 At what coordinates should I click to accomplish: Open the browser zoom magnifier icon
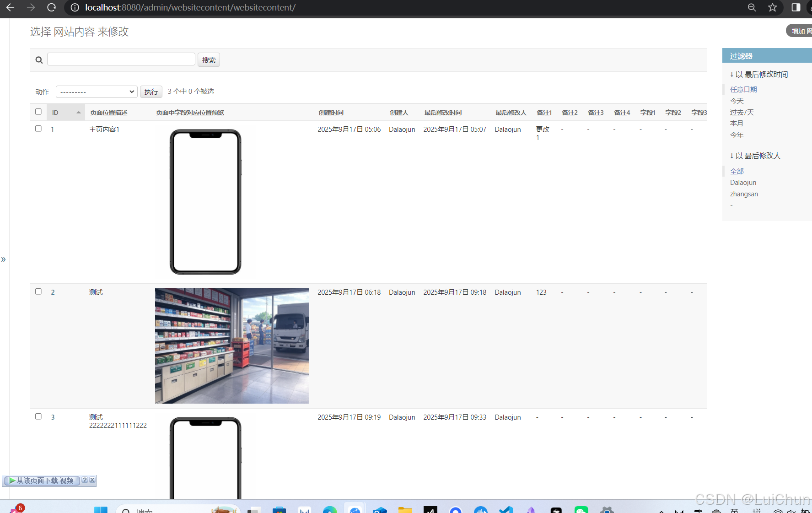click(752, 7)
